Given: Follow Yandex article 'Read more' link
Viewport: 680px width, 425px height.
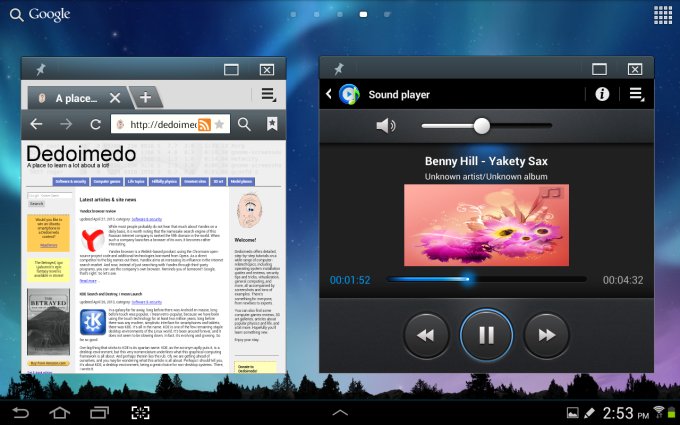Looking at the screenshot, I should point(88,281).
